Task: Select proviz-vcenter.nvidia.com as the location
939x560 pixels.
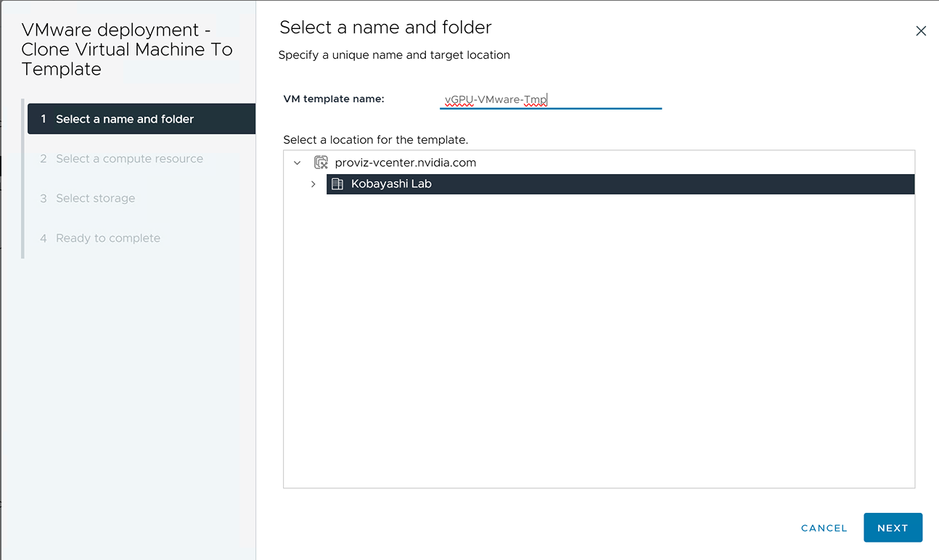Action: click(405, 162)
